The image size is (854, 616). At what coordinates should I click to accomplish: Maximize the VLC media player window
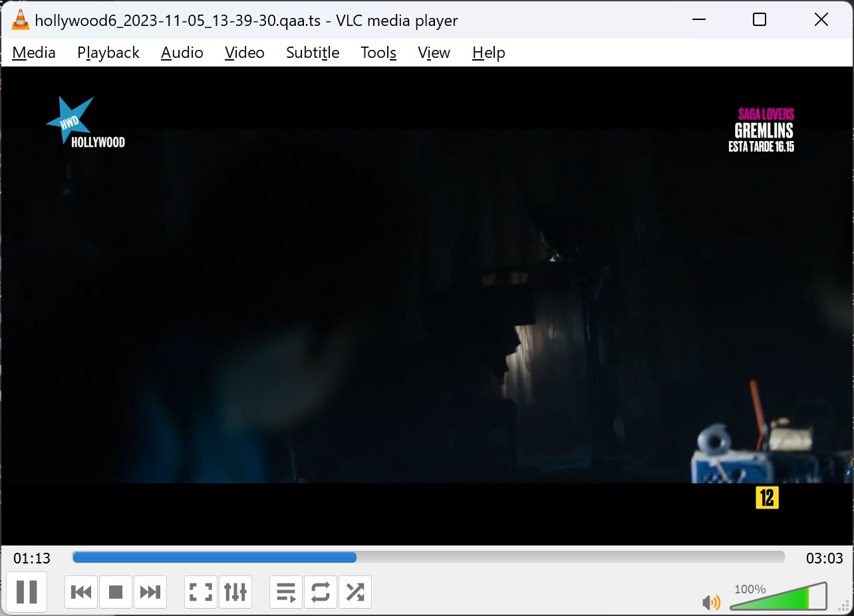pyautogui.click(x=760, y=20)
